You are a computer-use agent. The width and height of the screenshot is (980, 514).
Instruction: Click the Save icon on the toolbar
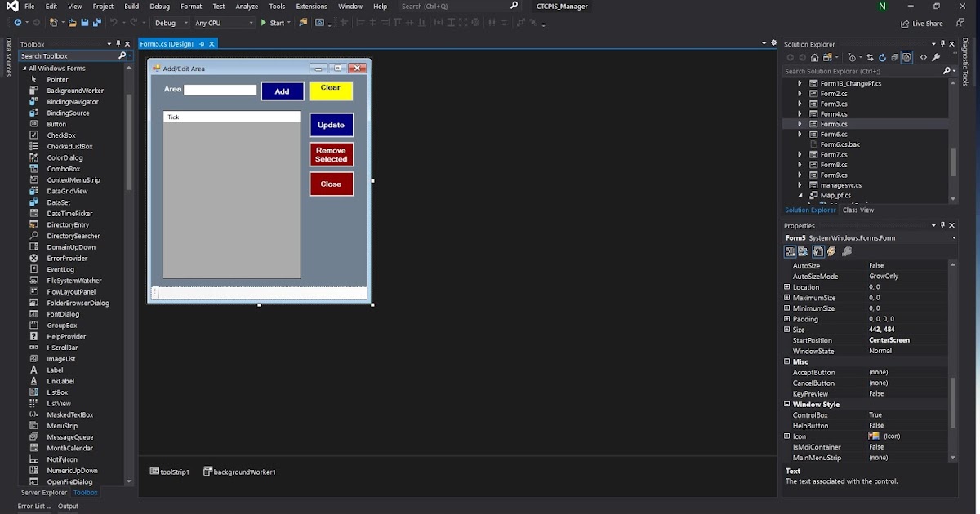pos(86,23)
